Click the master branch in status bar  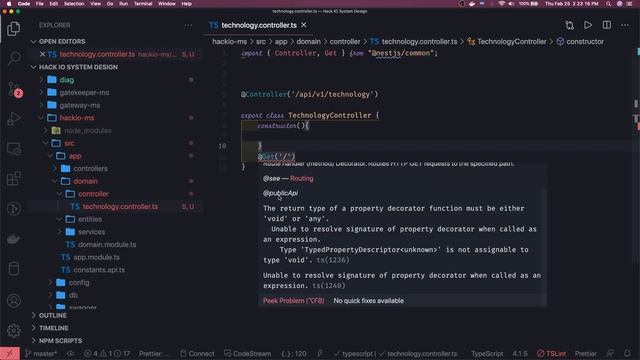(41, 353)
